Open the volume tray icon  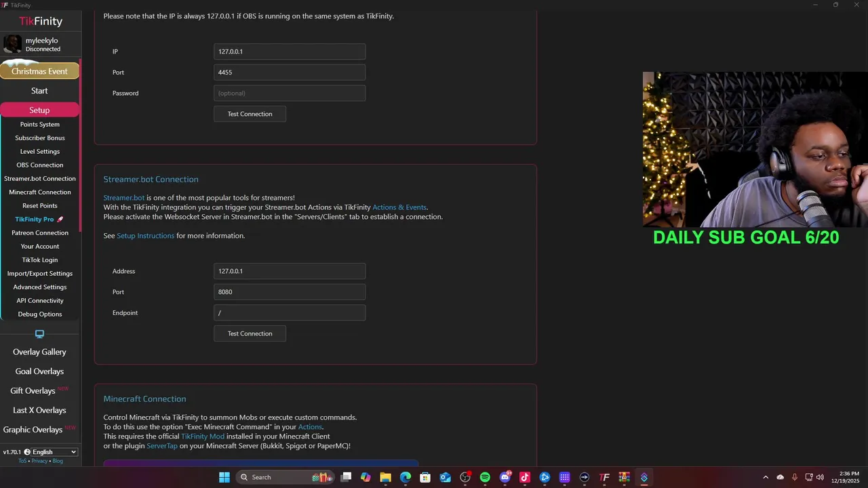[820, 477]
